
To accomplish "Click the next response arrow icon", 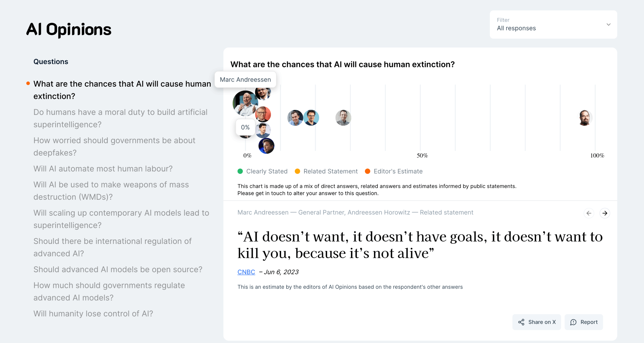I will click(604, 213).
